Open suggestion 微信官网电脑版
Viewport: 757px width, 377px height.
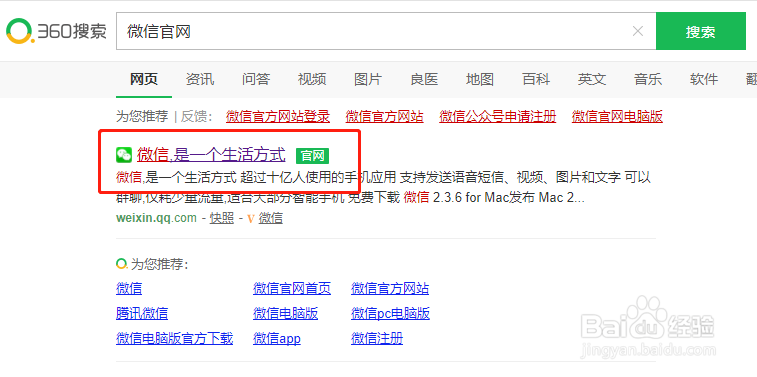(617, 116)
